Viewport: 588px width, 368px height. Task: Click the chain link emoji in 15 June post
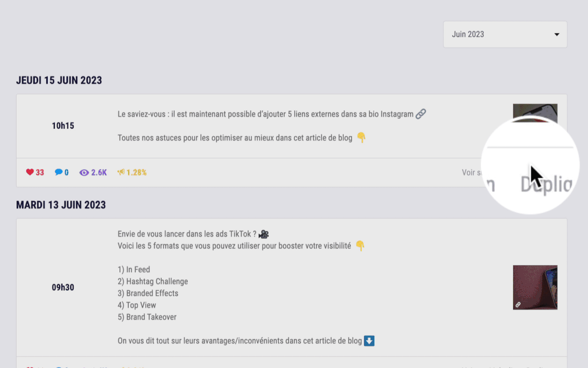pyautogui.click(x=421, y=114)
